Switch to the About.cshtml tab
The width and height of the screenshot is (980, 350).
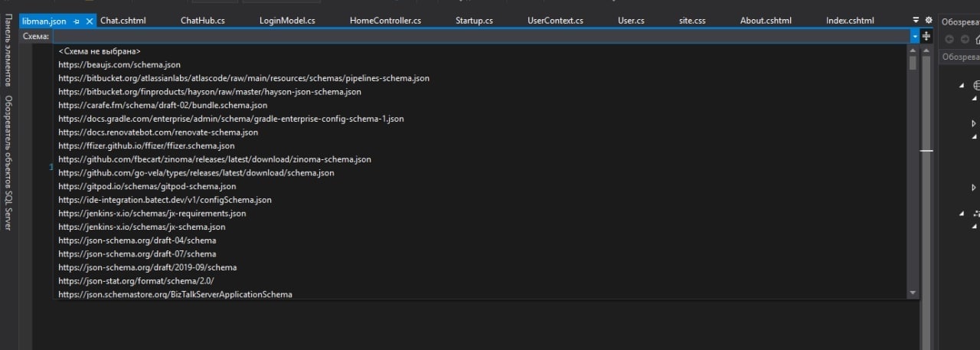pyautogui.click(x=766, y=21)
